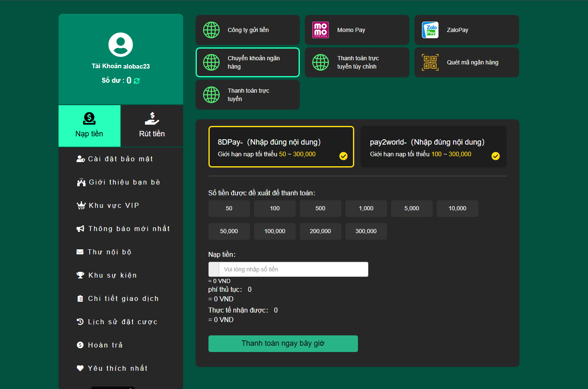Pick the 50,000 suggested amount

click(229, 231)
